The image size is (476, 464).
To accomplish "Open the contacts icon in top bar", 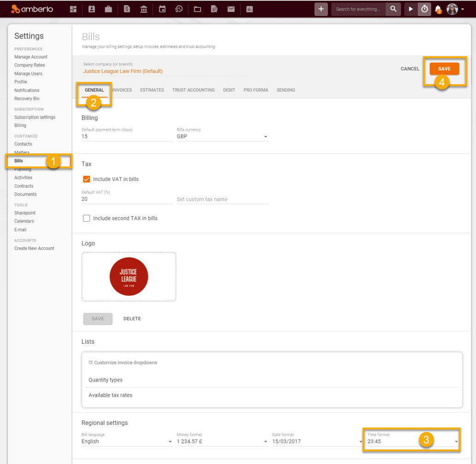I will point(91,9).
